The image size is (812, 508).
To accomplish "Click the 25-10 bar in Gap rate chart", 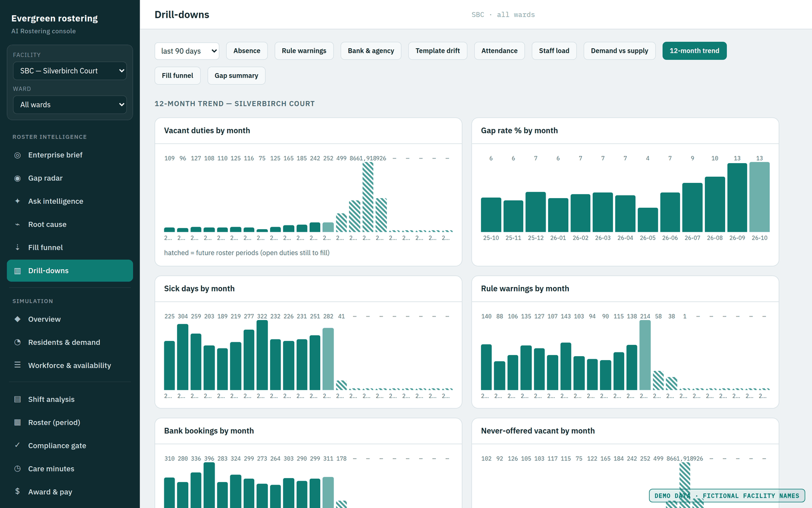I will 491,215.
